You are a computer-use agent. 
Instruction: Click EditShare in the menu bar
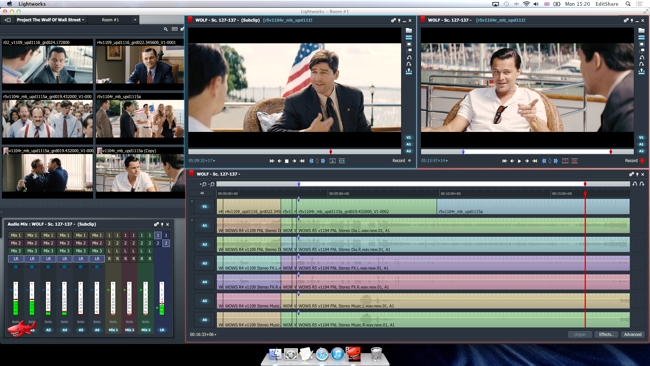pyautogui.click(x=607, y=4)
